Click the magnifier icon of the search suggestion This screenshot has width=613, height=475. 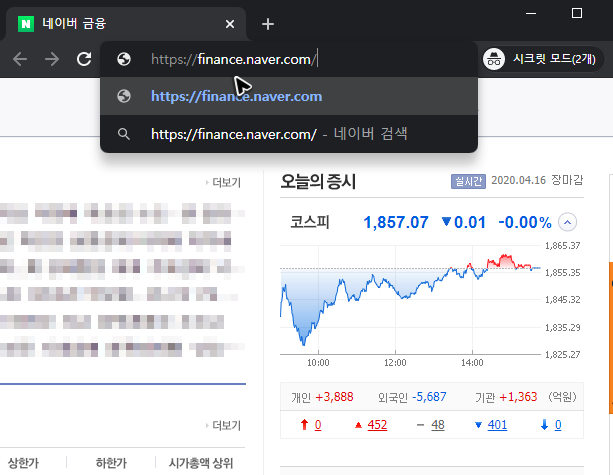click(124, 134)
